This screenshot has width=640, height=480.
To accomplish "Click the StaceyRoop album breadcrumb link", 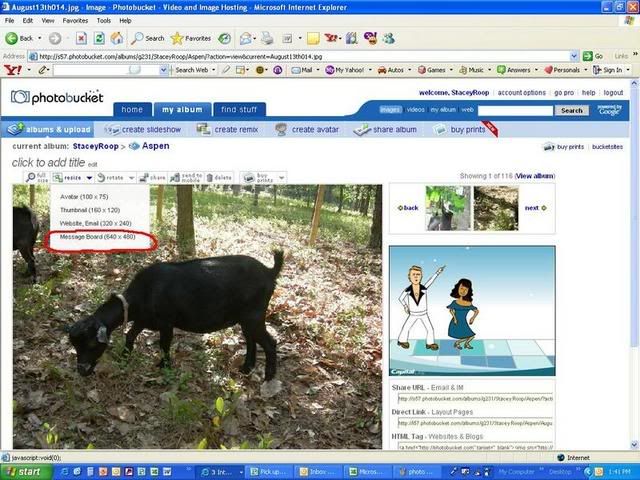I will click(96, 146).
